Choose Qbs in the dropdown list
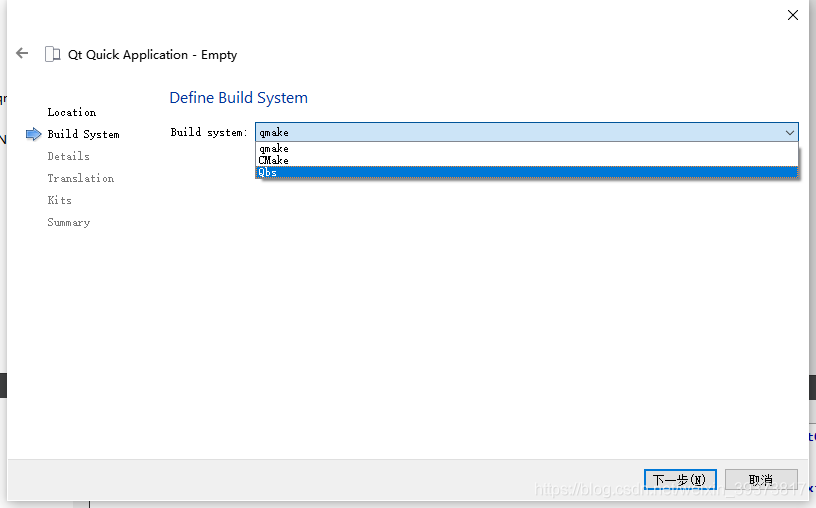 click(x=527, y=172)
